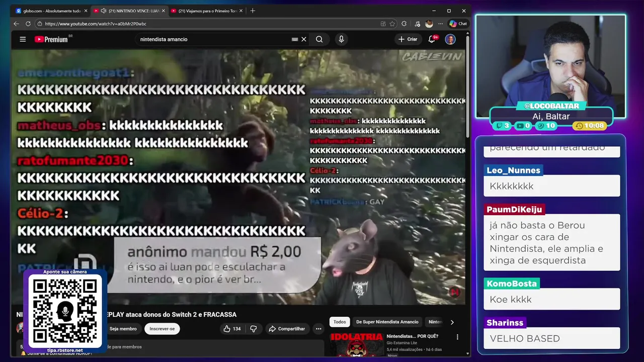Viewport: 644px width, 362px height.
Task: Clear the search text with the X
Action: pos(304,39)
